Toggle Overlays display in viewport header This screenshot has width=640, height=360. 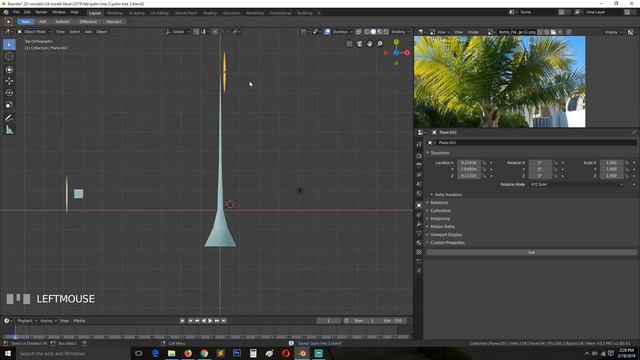click(327, 32)
